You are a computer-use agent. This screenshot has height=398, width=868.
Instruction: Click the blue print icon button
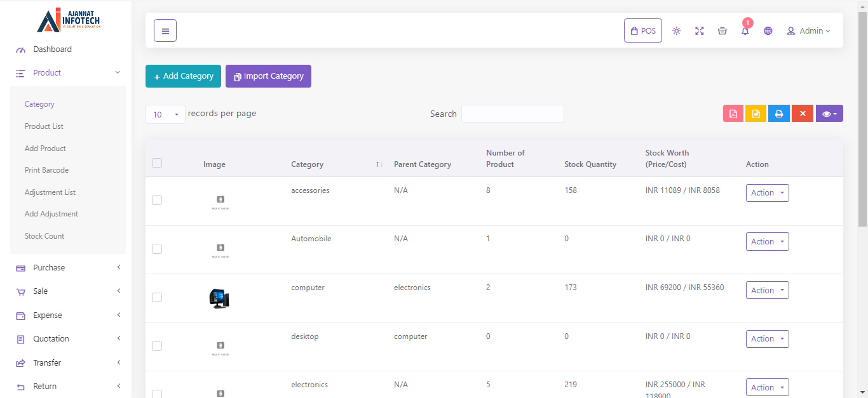tap(778, 114)
